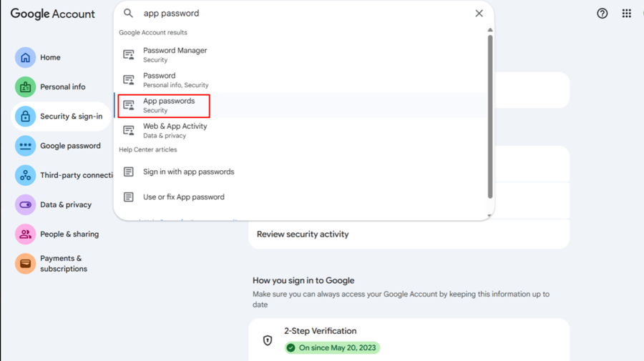Viewport: 644px width, 361px height.
Task: Open 'Use or fix App password' article
Action: click(x=183, y=197)
